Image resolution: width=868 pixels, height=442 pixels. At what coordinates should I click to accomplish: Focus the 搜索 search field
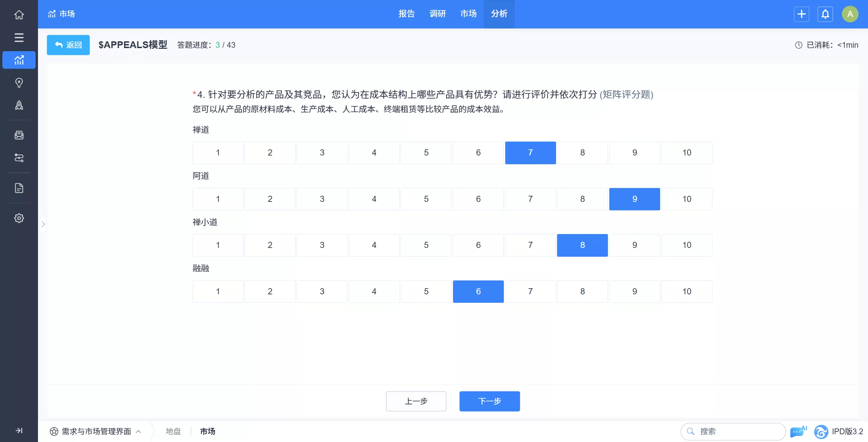point(733,432)
